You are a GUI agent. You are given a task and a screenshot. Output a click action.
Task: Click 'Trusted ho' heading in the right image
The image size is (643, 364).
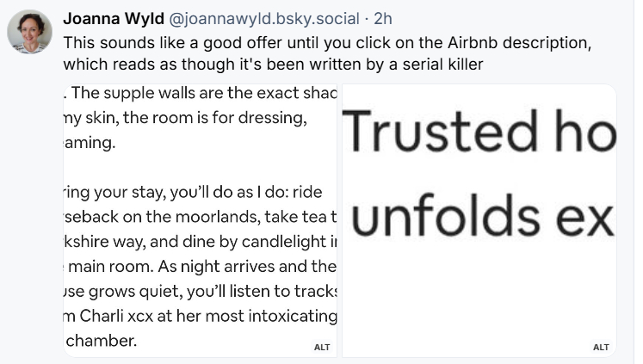tap(479, 132)
